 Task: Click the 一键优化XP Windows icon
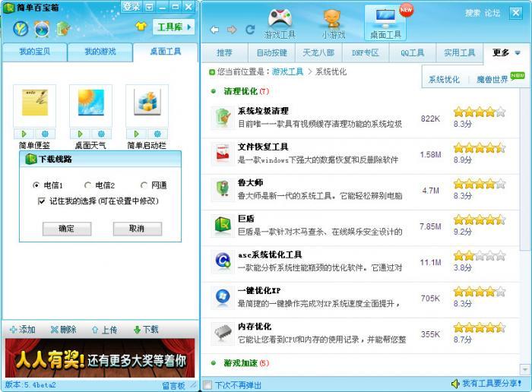pyautogui.click(x=222, y=297)
